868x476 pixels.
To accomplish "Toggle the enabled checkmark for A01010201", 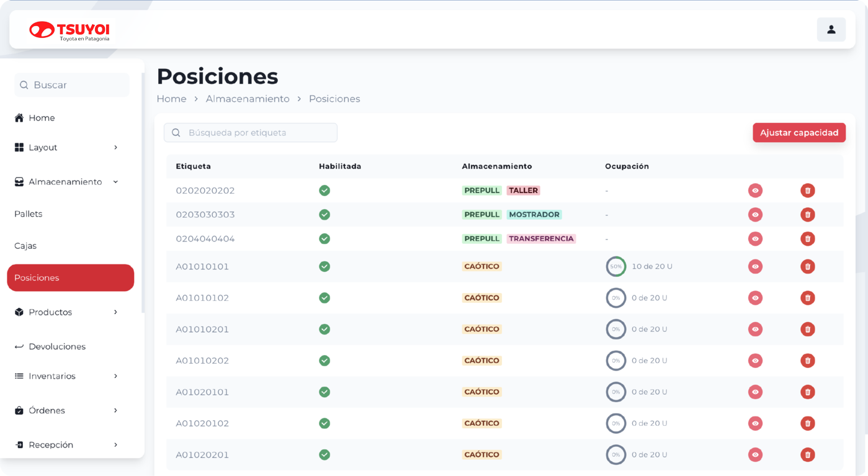I will (324, 329).
